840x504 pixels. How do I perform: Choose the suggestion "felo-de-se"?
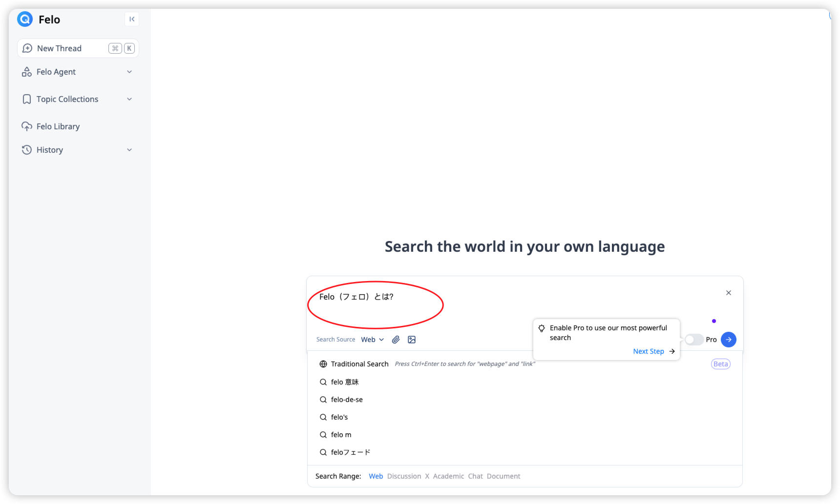click(x=525, y=400)
